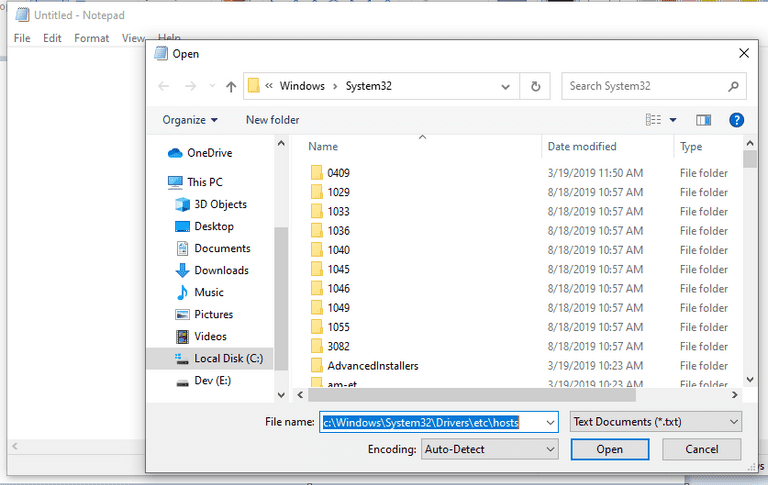
Task: Click the search magnifier icon
Action: tap(733, 86)
